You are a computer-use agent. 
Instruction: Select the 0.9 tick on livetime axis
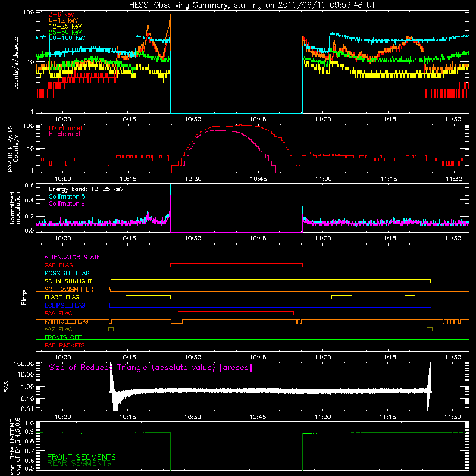[x=29, y=431]
